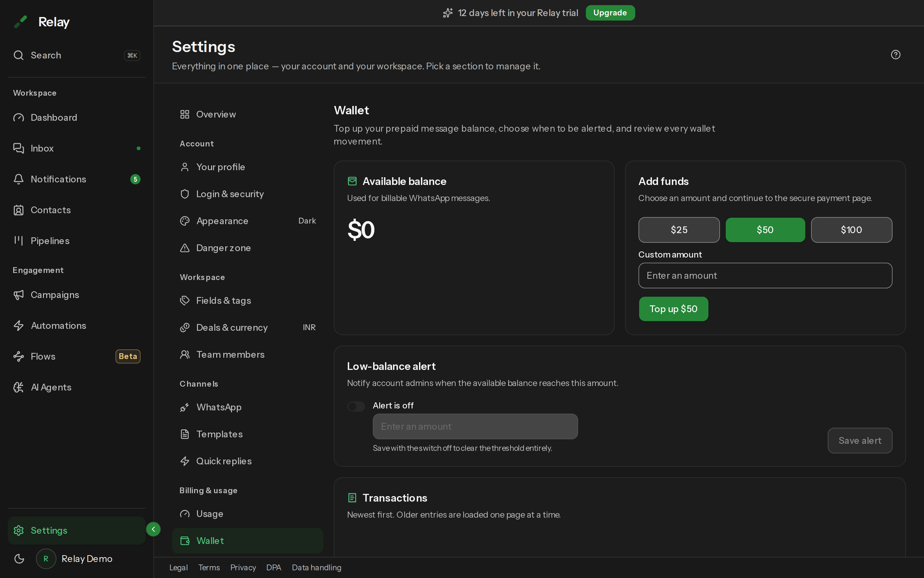This screenshot has width=924, height=578.
Task: Click the Inbox chat icon
Action: 18,148
